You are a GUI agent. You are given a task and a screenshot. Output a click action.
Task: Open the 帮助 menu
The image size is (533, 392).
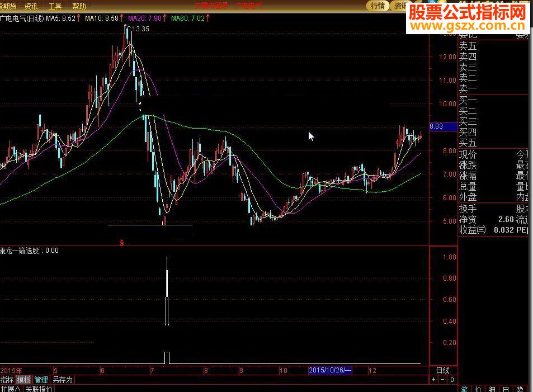pos(79,6)
